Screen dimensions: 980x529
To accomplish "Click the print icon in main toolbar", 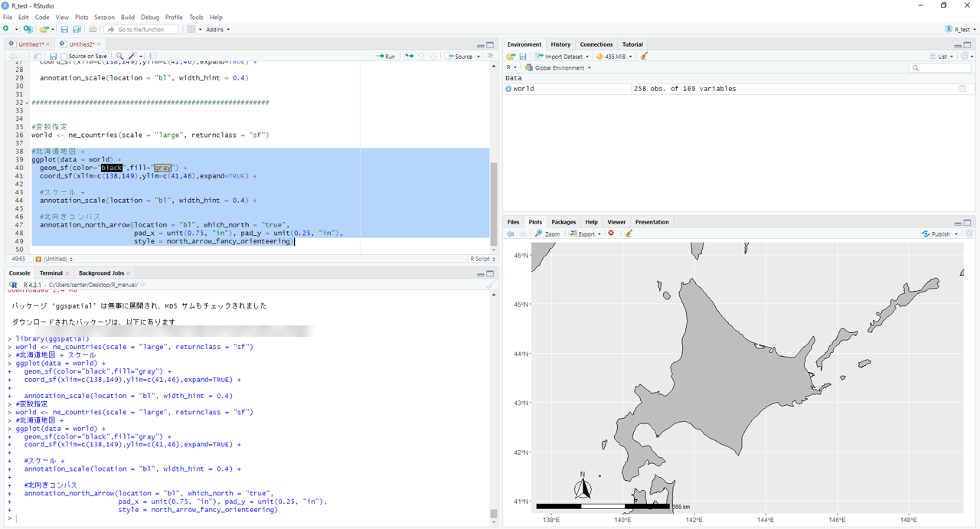I will pos(93,29).
